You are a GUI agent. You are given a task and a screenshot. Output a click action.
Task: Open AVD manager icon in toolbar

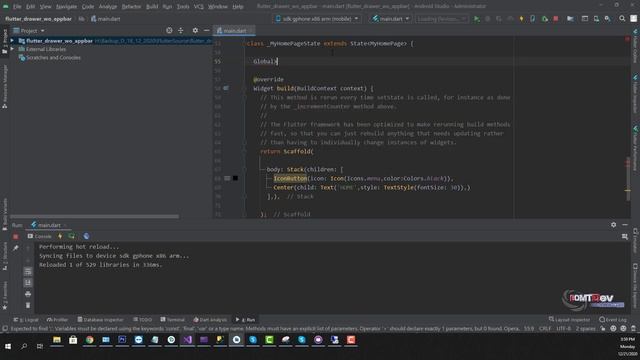tap(596, 19)
